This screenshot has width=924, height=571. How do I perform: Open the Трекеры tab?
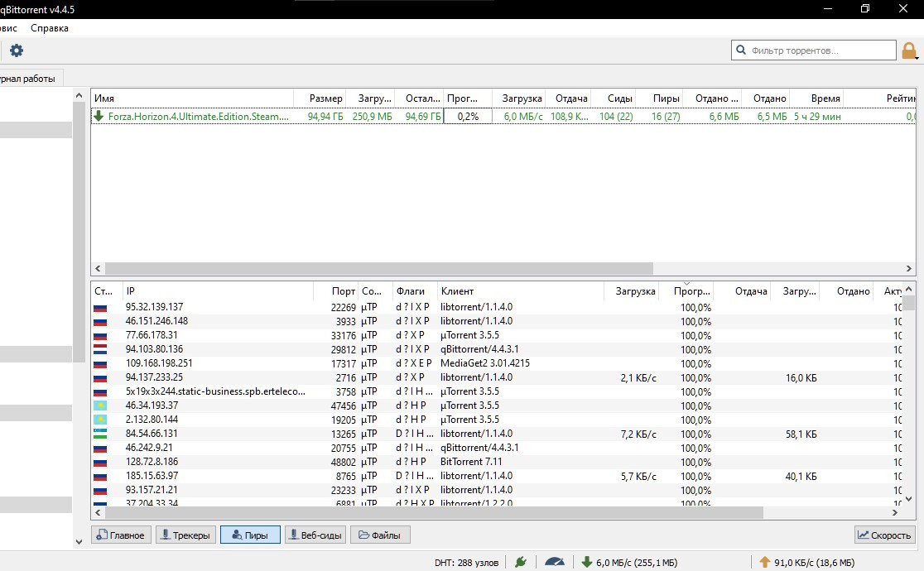[185, 535]
